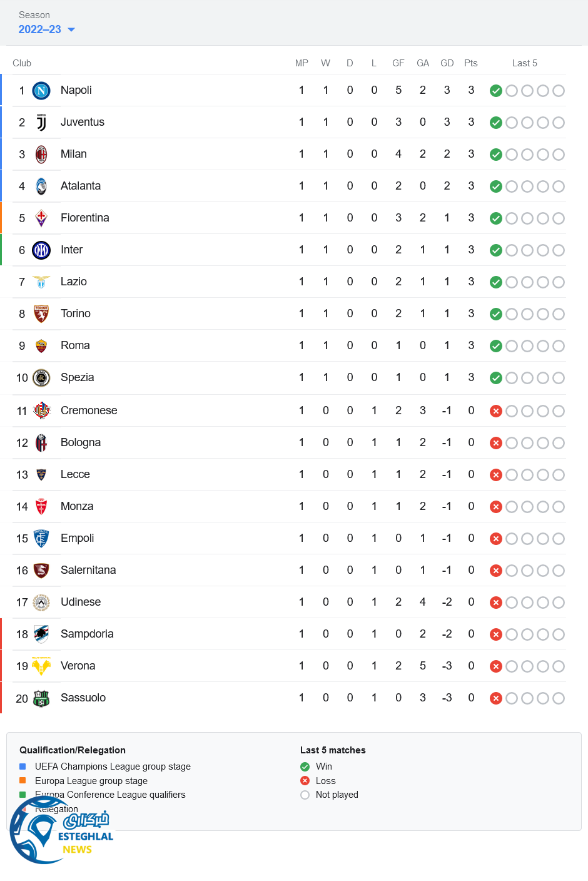Click the orange Europa League legend swatch
Screen dimensions: 588x881
pyautogui.click(x=23, y=780)
